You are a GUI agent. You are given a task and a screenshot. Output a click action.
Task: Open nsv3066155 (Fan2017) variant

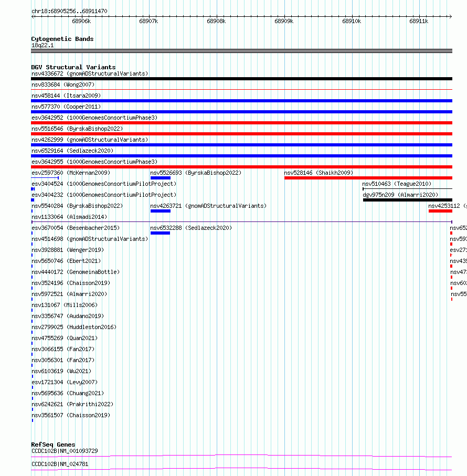point(63,349)
